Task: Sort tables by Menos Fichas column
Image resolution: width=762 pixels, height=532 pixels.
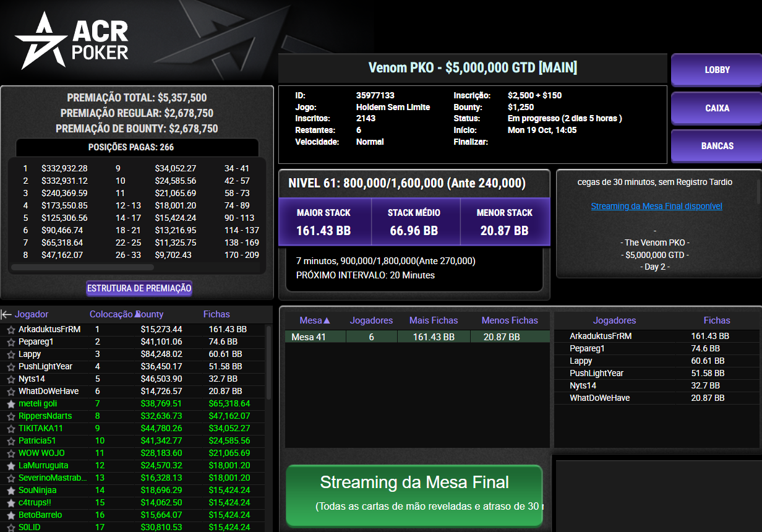Action: [x=510, y=320]
